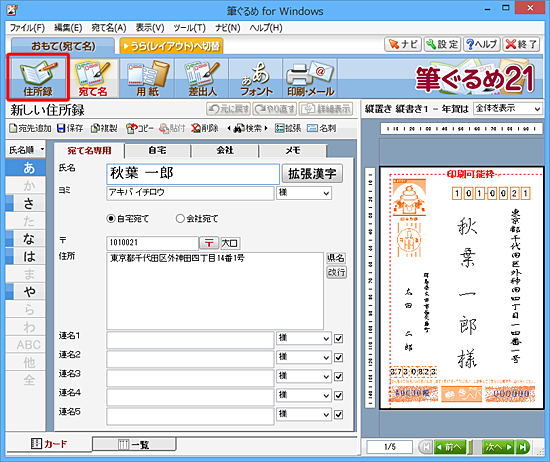Toggle the 連名5 checkbox
This screenshot has height=462, width=550.
[x=338, y=415]
